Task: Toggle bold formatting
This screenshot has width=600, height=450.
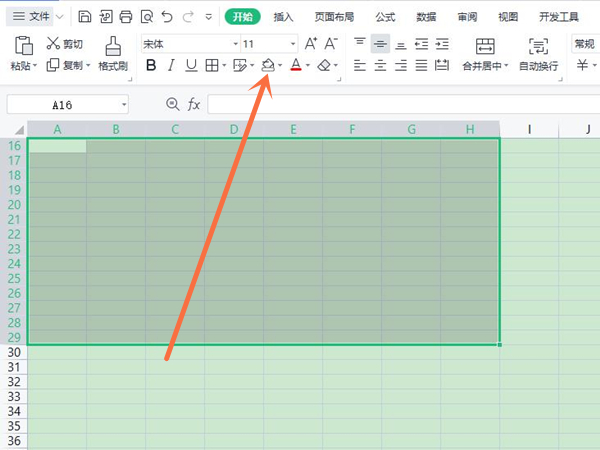Action: click(151, 65)
